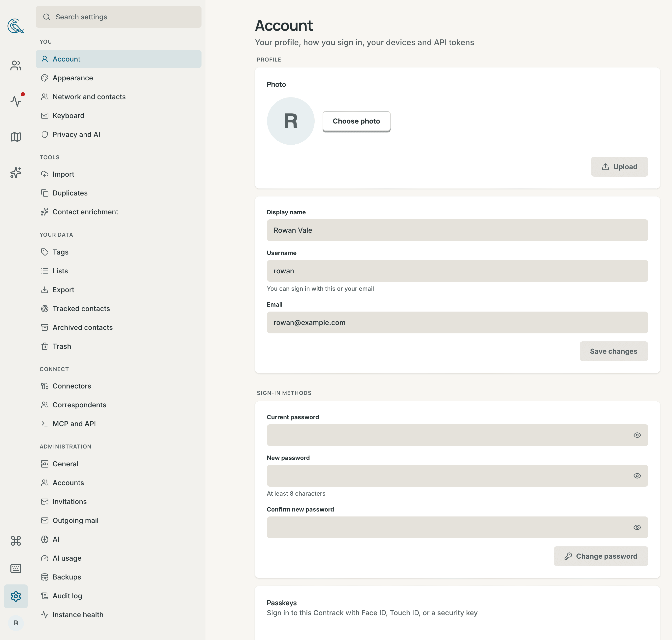The height and width of the screenshot is (640, 672).
Task: Open the activity pulse icon with red dot
Action: click(16, 101)
